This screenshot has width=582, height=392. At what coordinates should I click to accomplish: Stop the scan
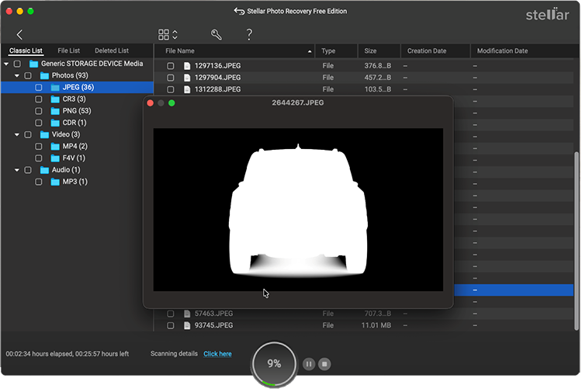tap(324, 364)
